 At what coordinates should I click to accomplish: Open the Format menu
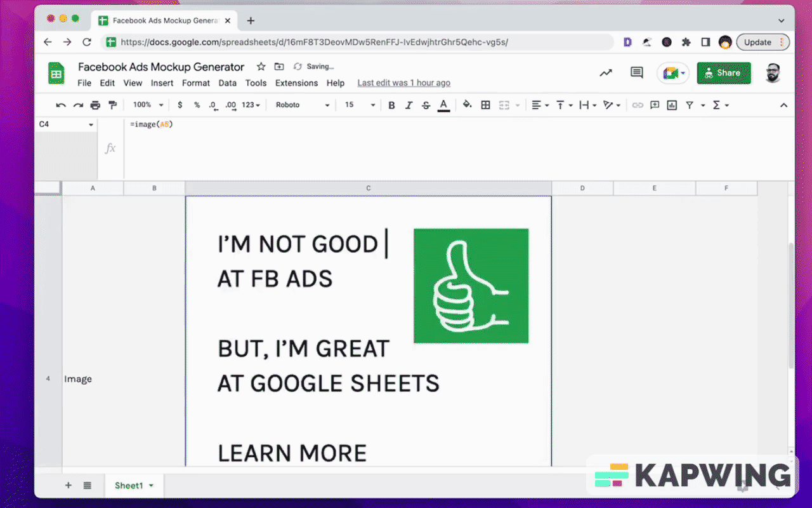tap(195, 83)
